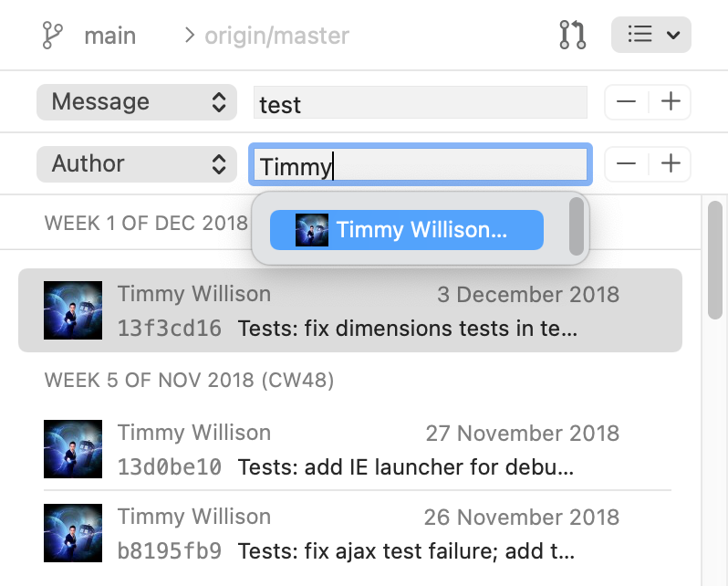
Task: Open the Author filter type dropdown
Action: (134, 164)
